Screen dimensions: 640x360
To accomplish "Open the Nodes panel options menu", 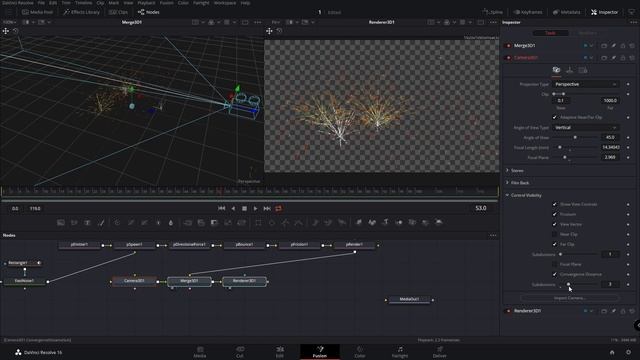I will [x=493, y=236].
